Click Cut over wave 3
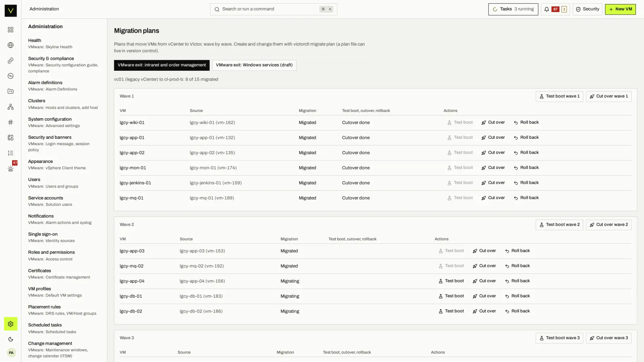This screenshot has height=362, width=644. click(x=609, y=338)
